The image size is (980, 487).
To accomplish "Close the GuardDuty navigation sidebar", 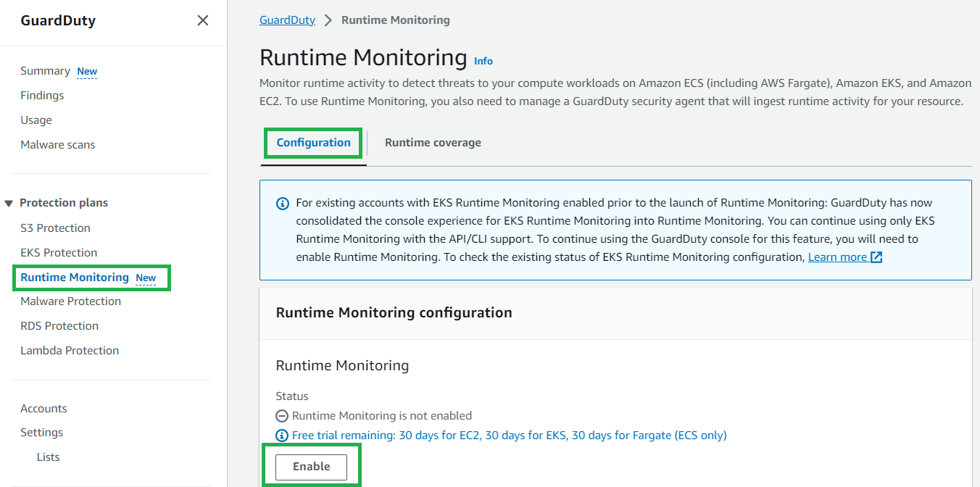I will (x=202, y=20).
